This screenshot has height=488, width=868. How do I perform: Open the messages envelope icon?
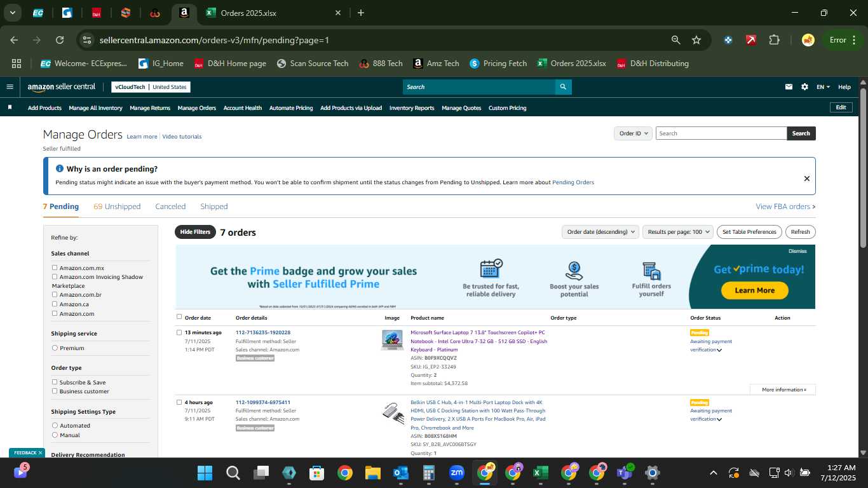[789, 87]
